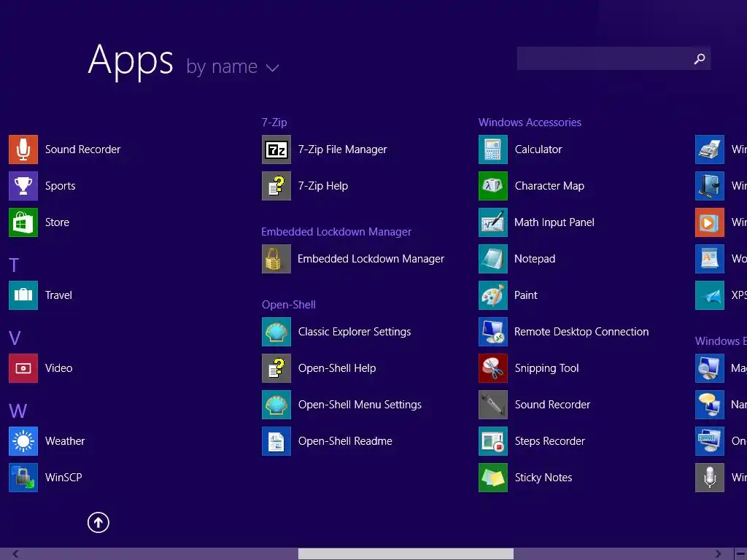Open 7-Zip File Manager icon

276,149
